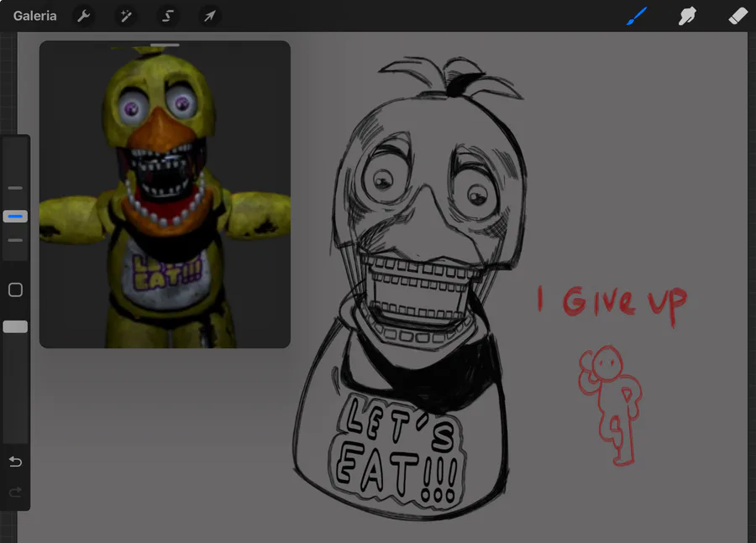Screen dimensions: 756x543
Task: Tap the gray opacity slider handle
Action: (x=15, y=326)
